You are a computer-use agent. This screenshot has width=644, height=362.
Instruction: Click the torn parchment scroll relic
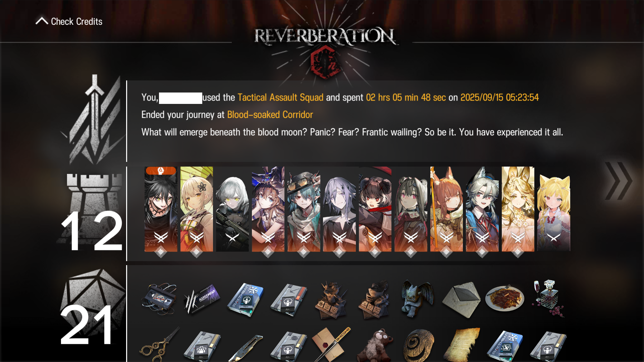[x=462, y=345]
